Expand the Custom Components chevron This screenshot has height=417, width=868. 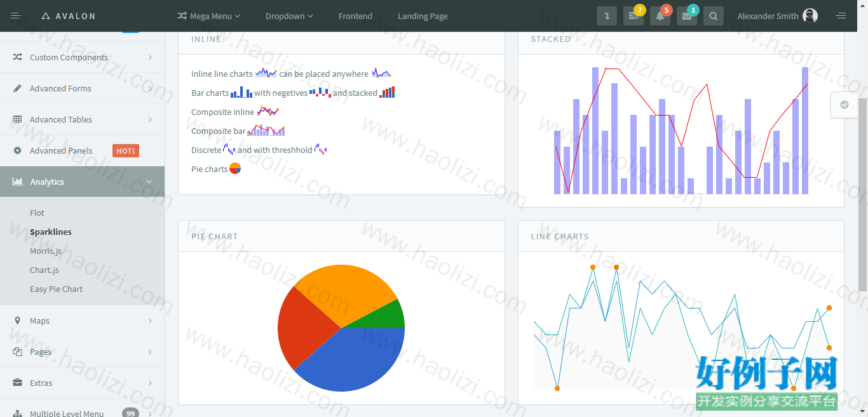click(150, 57)
